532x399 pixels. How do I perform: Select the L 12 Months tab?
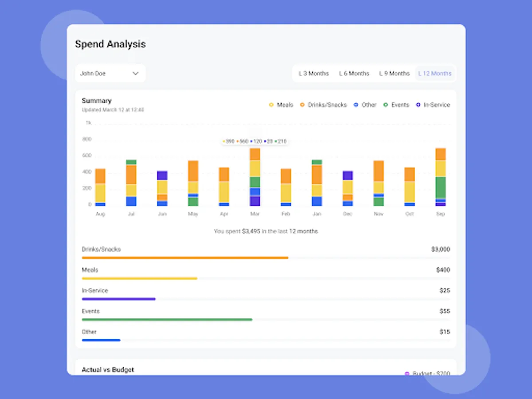(x=435, y=74)
